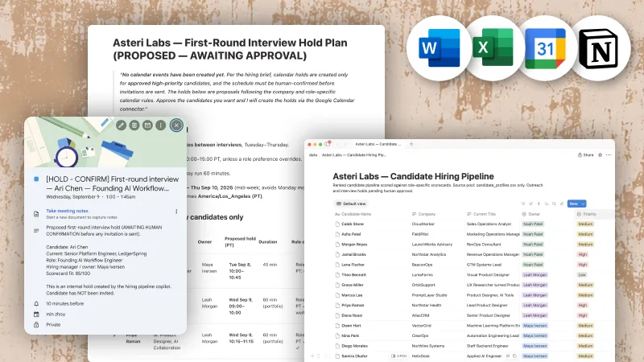Open the Priya Raman row in Notion

click(353, 306)
